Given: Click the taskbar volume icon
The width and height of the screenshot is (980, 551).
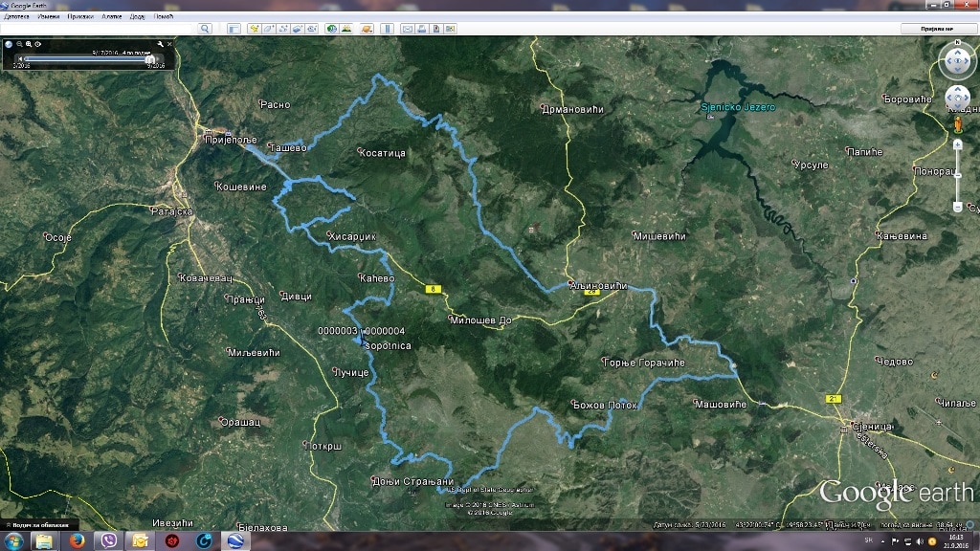Looking at the screenshot, I should [920, 541].
